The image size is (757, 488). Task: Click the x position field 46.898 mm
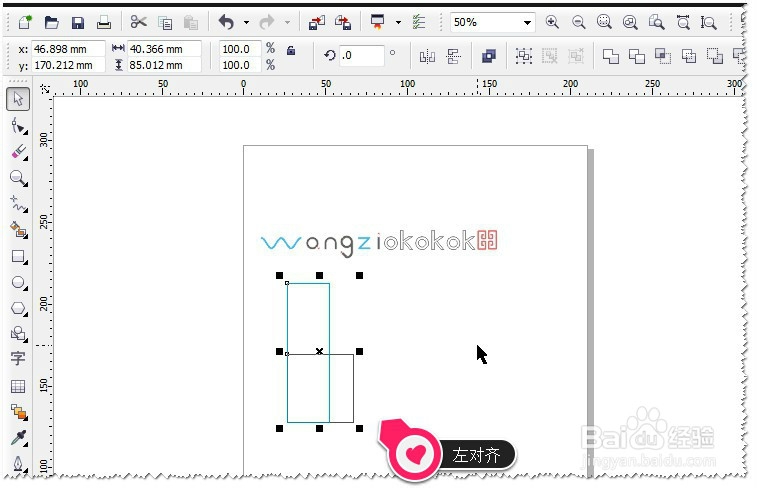(x=68, y=49)
